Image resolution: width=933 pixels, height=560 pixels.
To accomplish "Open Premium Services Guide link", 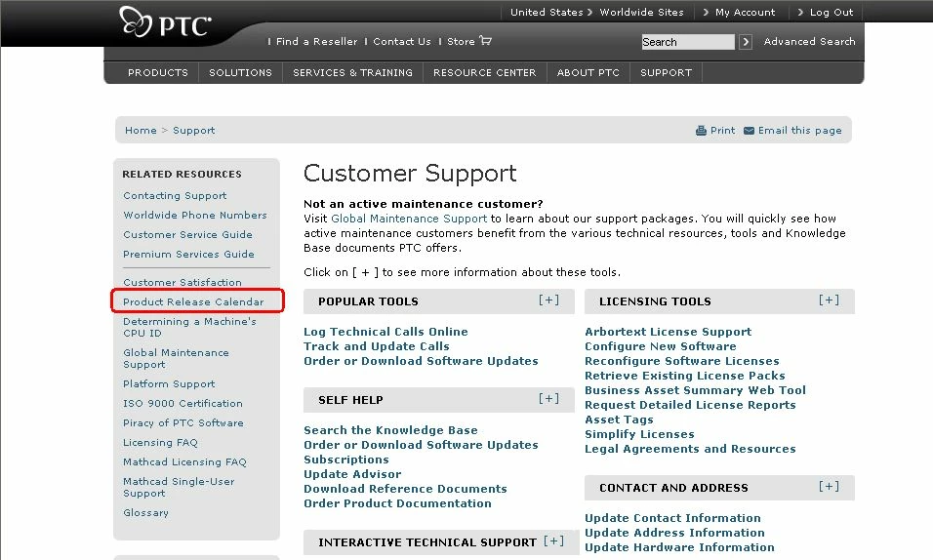I will coord(188,254).
